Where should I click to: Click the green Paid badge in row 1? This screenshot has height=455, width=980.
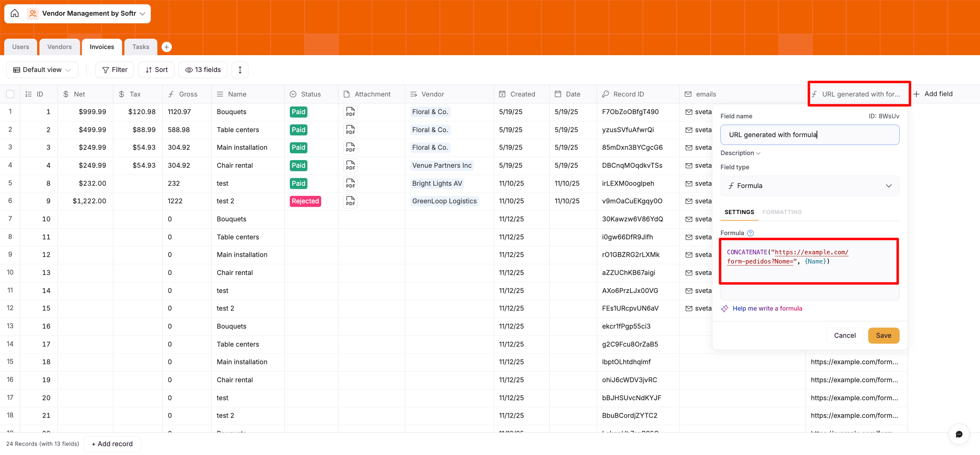click(x=298, y=112)
